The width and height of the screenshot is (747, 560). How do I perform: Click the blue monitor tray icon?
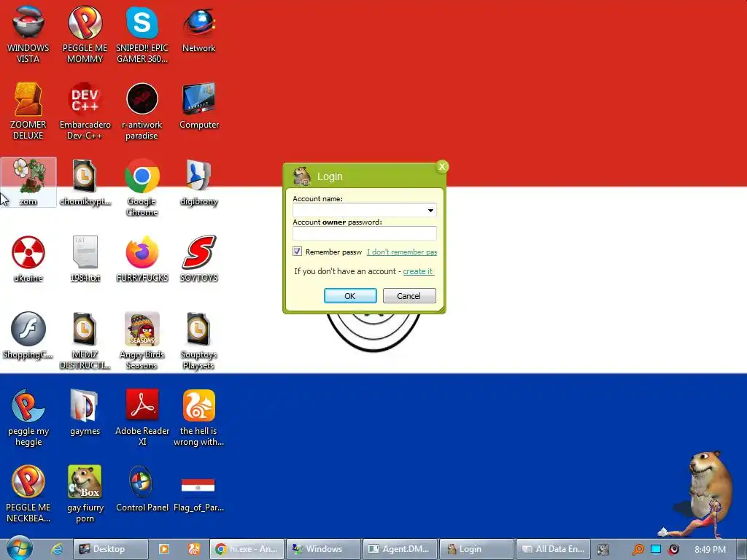pyautogui.click(x=656, y=549)
